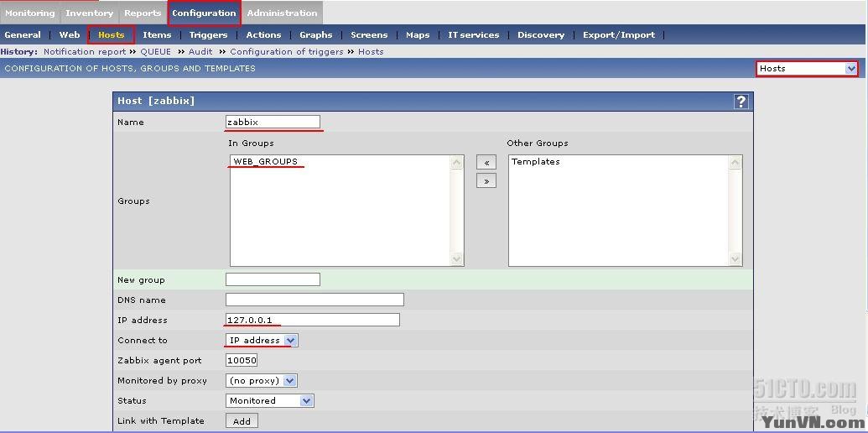Go to Graphs submenu
The height and width of the screenshot is (433, 868).
tap(316, 35)
